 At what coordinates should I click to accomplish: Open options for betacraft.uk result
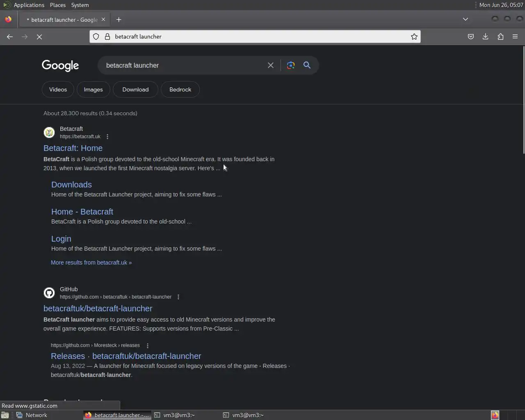[x=107, y=137]
